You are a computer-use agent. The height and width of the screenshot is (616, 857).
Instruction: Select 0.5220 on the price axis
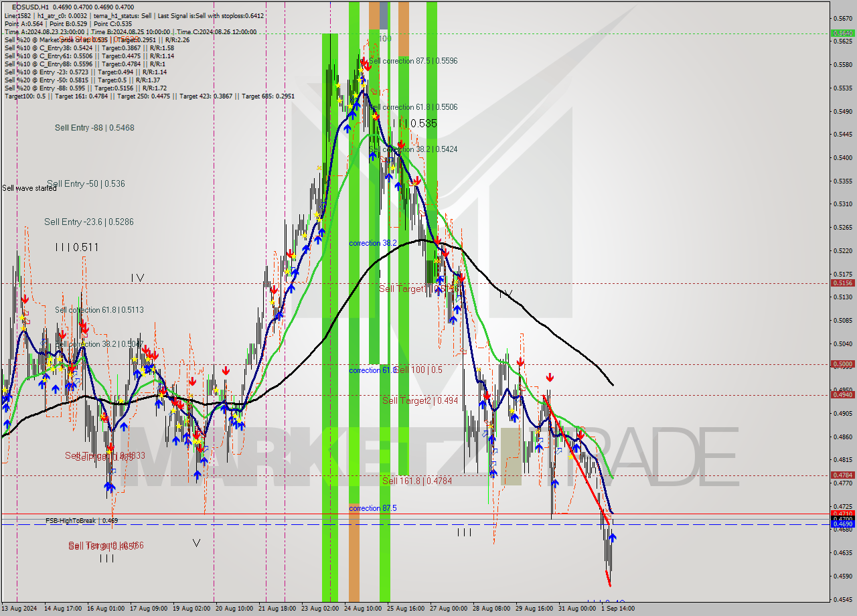(x=842, y=251)
